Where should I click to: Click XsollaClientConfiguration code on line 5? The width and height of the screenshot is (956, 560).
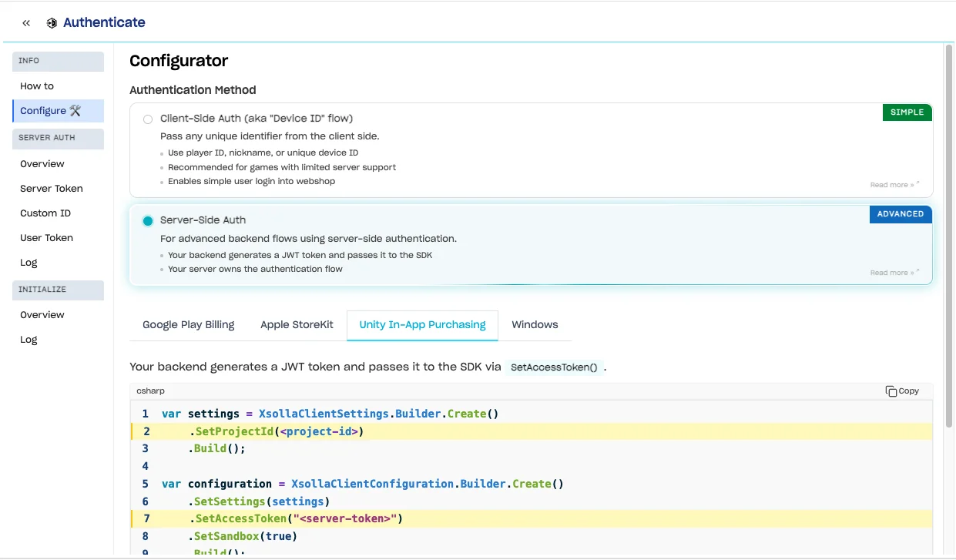372,484
